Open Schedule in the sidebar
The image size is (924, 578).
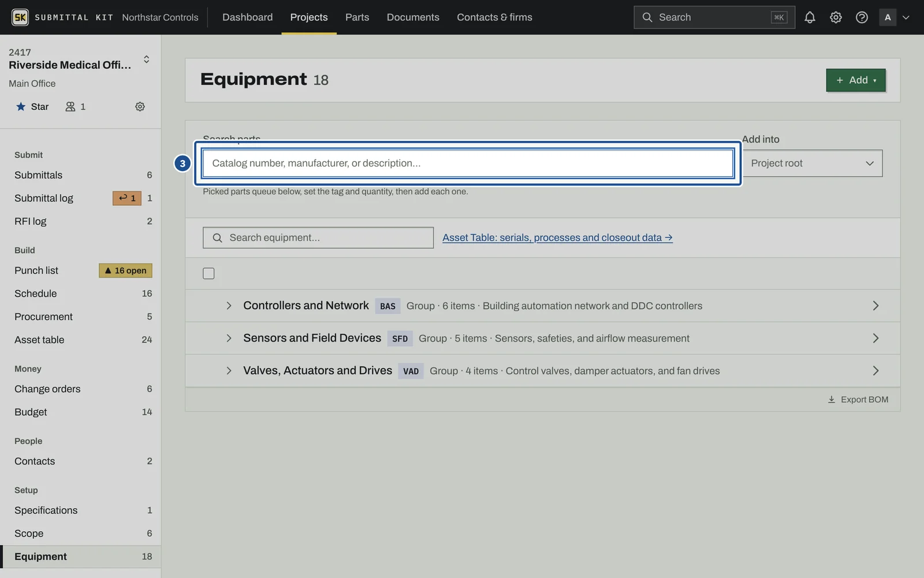[81, 294]
